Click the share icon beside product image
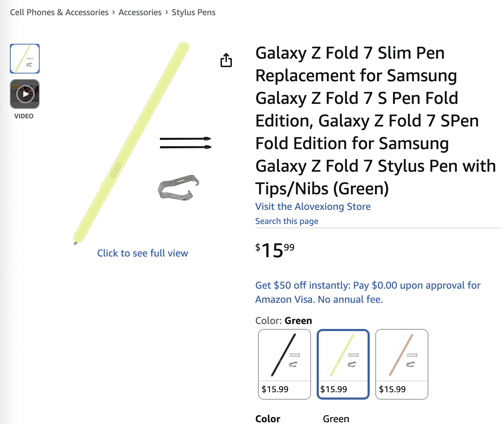Image resolution: width=504 pixels, height=424 pixels. (226, 60)
